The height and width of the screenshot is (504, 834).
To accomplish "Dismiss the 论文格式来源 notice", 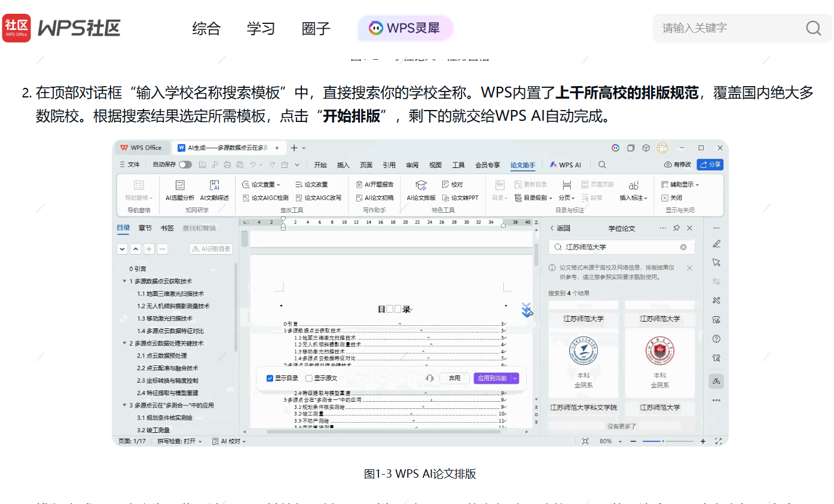I will 689,268.
